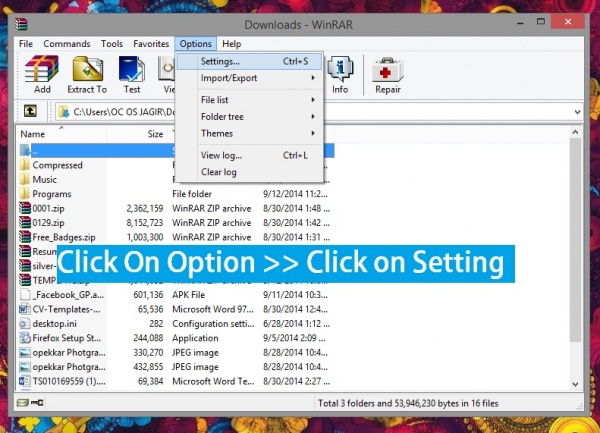Expand the File list submenu
This screenshot has height=433, width=600.
(x=250, y=100)
